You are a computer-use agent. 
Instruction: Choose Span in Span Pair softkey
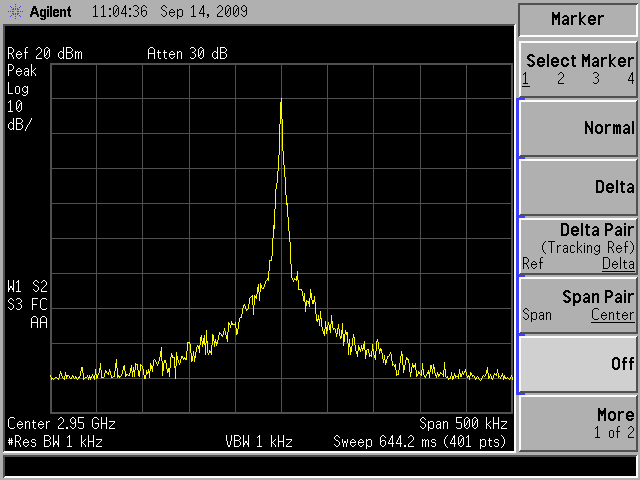point(537,315)
